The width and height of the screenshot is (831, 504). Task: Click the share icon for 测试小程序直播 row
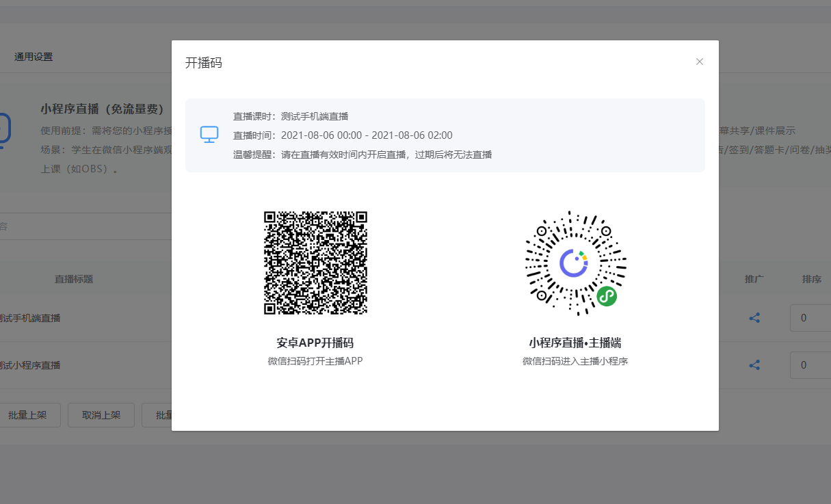pos(754,365)
